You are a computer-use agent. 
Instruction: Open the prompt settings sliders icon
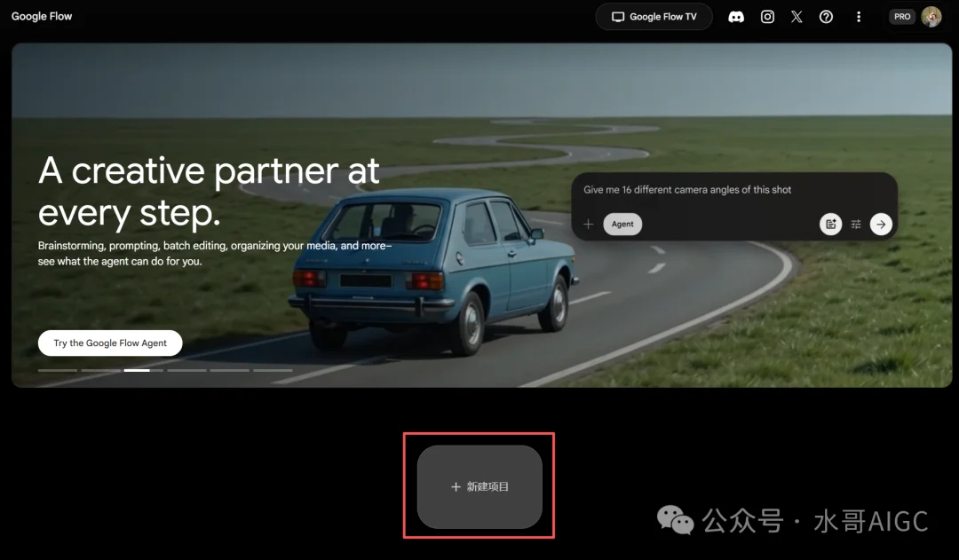(x=856, y=225)
